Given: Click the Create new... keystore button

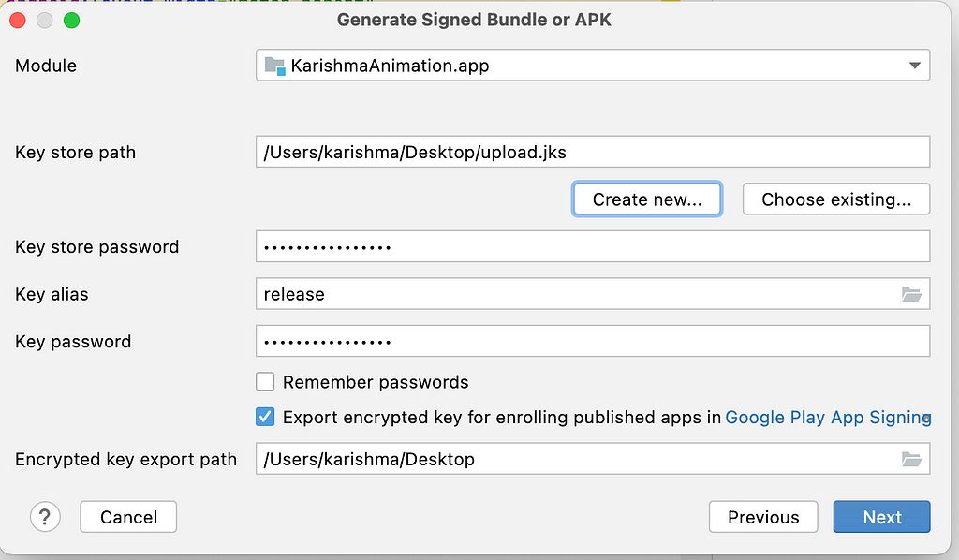Looking at the screenshot, I should point(647,199).
